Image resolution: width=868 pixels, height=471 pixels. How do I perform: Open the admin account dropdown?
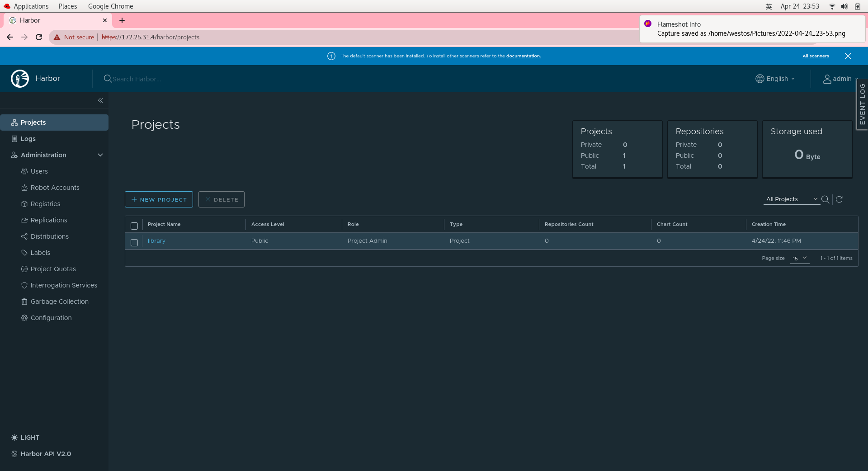click(x=840, y=79)
